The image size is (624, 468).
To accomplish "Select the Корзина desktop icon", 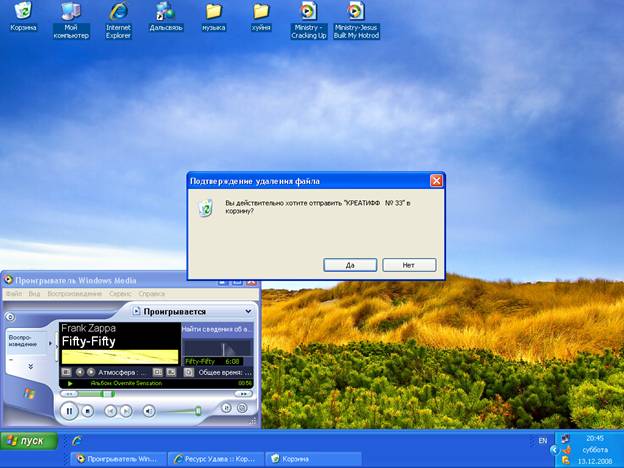I will click(22, 17).
